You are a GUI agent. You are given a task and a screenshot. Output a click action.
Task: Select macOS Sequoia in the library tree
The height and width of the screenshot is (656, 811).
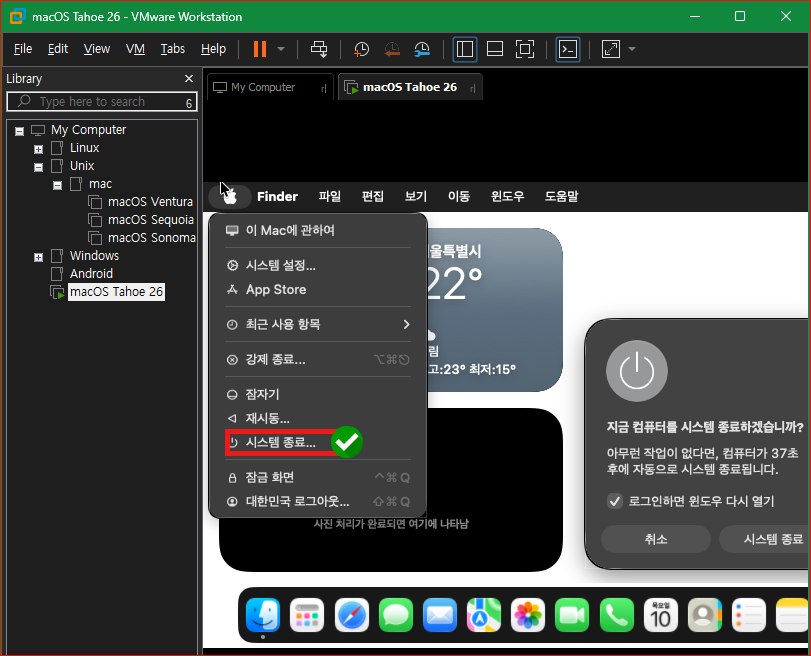tap(151, 220)
